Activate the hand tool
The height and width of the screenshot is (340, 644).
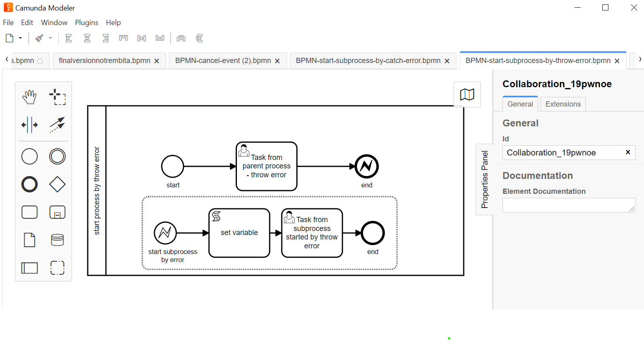[x=30, y=97]
